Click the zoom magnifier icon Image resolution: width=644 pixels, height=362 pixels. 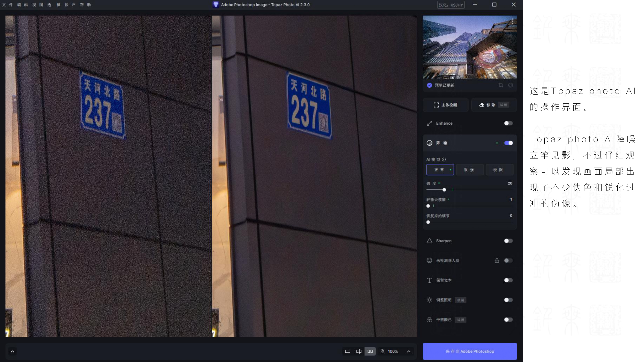pos(383,351)
